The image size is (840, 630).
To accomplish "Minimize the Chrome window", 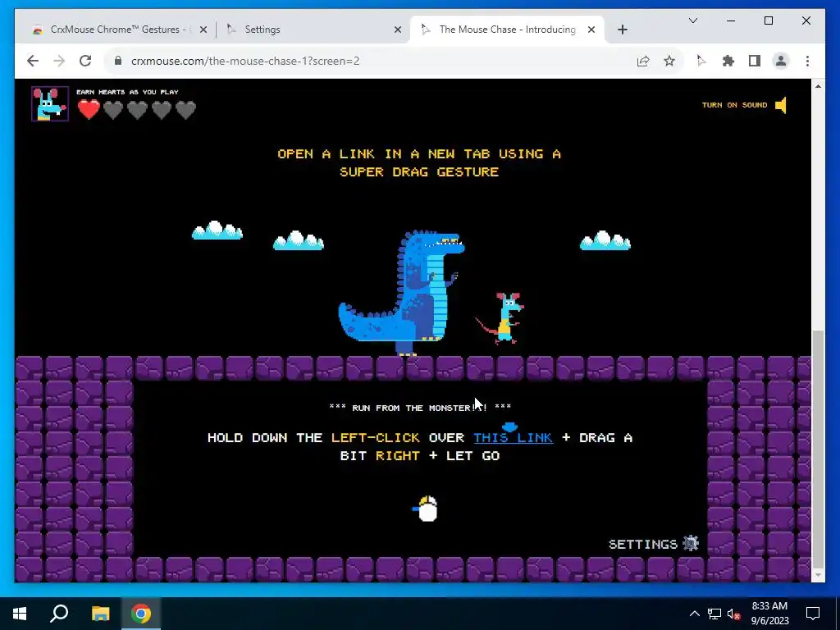I will pos(731,21).
